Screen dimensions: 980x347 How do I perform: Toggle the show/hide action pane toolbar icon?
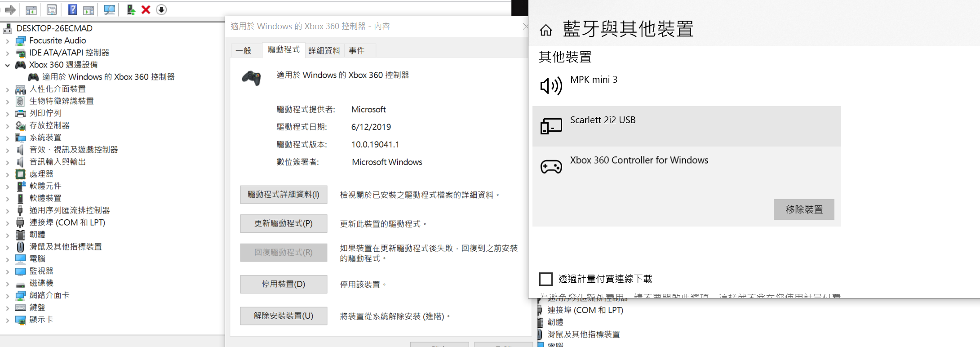pos(89,10)
